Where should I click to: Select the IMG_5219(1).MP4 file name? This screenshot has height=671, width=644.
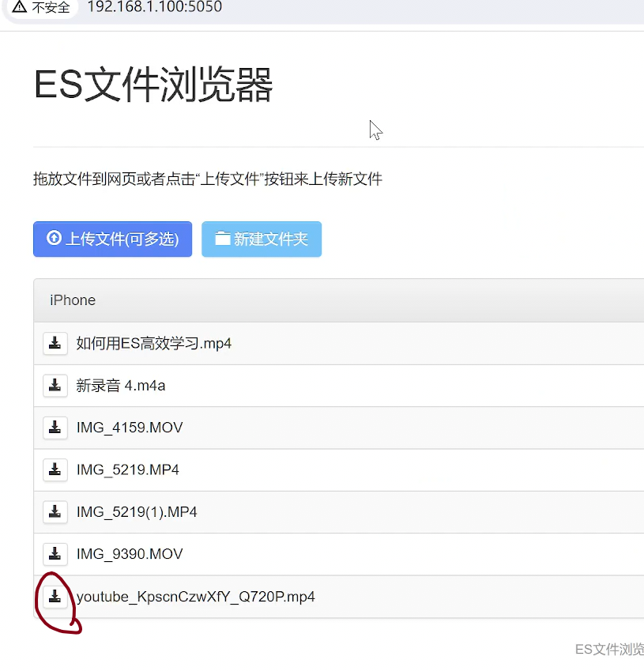(137, 512)
